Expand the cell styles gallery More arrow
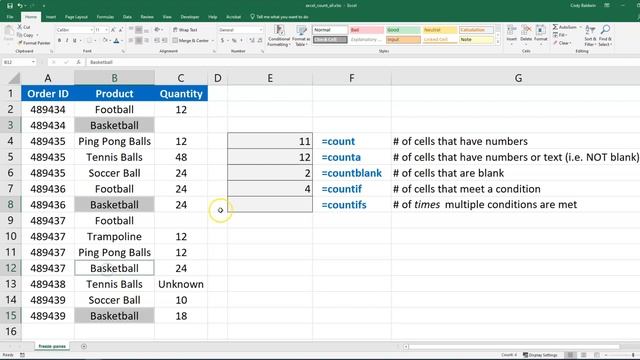640x360 pixels. click(498, 42)
